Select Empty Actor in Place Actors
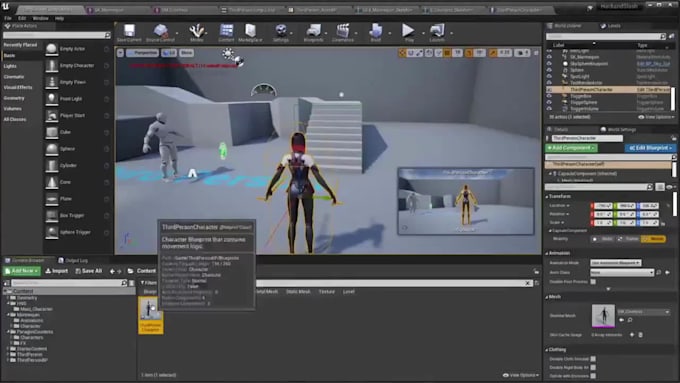 (78, 49)
